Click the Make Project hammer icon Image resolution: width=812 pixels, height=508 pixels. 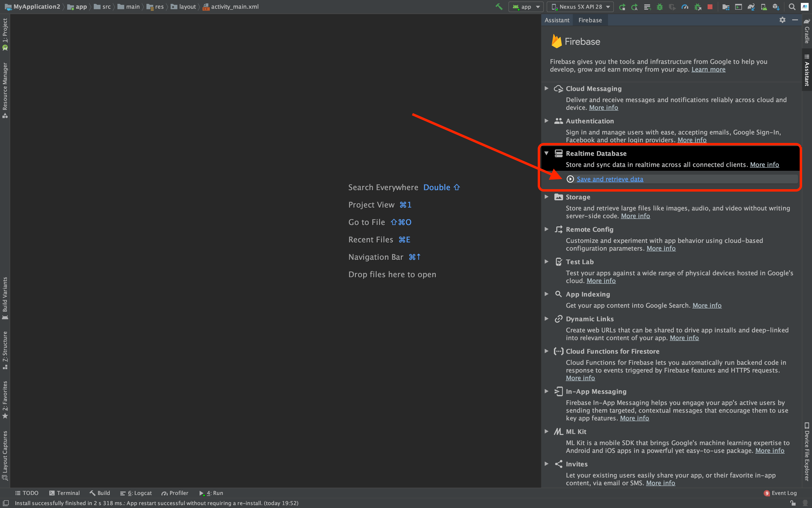499,7
